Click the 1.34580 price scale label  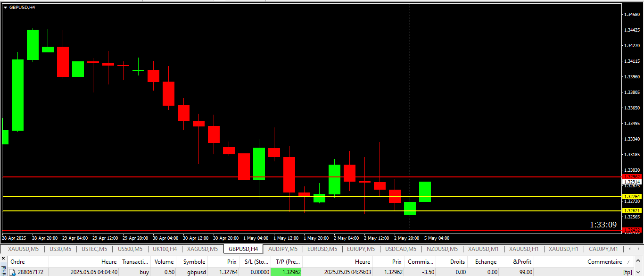click(x=632, y=14)
